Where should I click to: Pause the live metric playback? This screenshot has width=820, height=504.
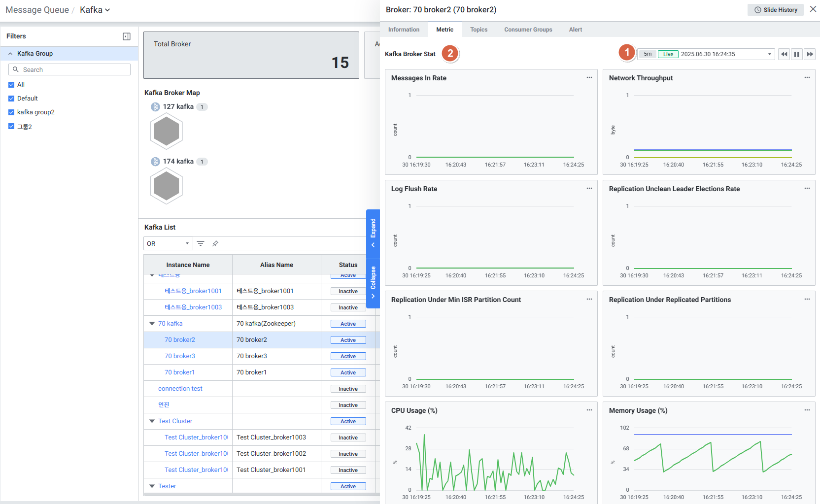pos(796,54)
